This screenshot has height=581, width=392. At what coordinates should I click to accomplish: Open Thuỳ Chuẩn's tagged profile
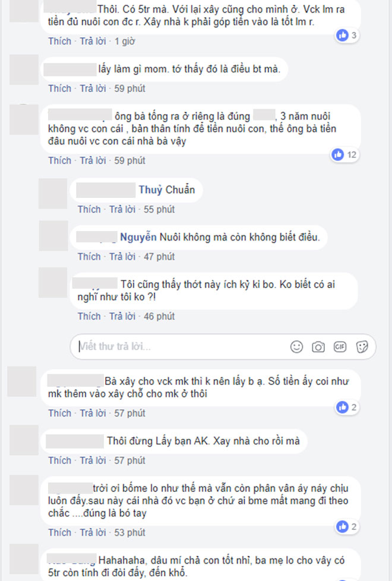point(167,190)
